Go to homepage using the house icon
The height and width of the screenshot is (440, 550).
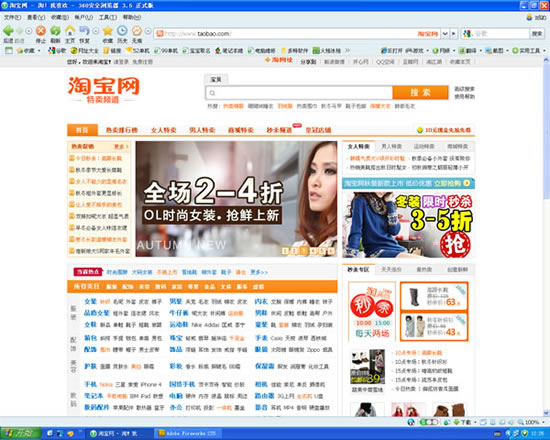click(x=70, y=31)
